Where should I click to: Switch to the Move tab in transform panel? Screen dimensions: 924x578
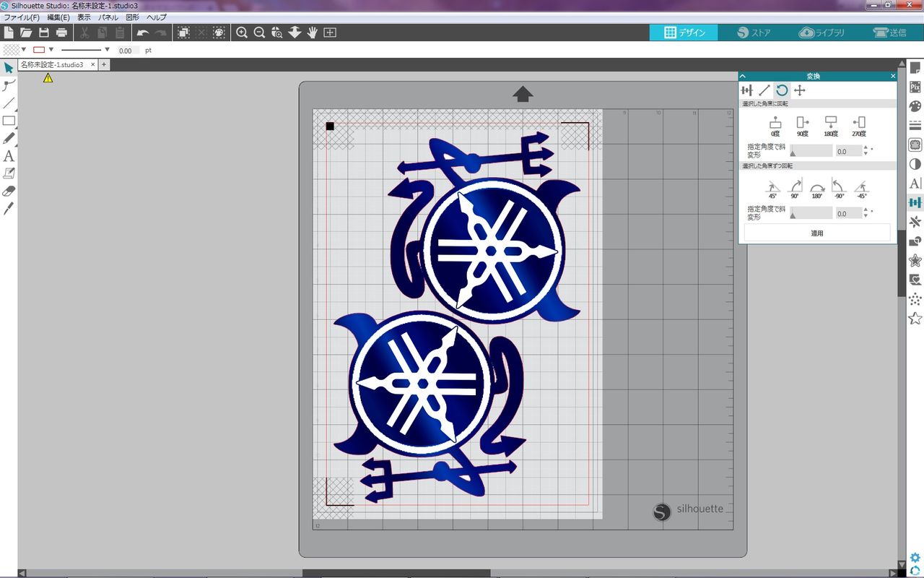[x=800, y=90]
